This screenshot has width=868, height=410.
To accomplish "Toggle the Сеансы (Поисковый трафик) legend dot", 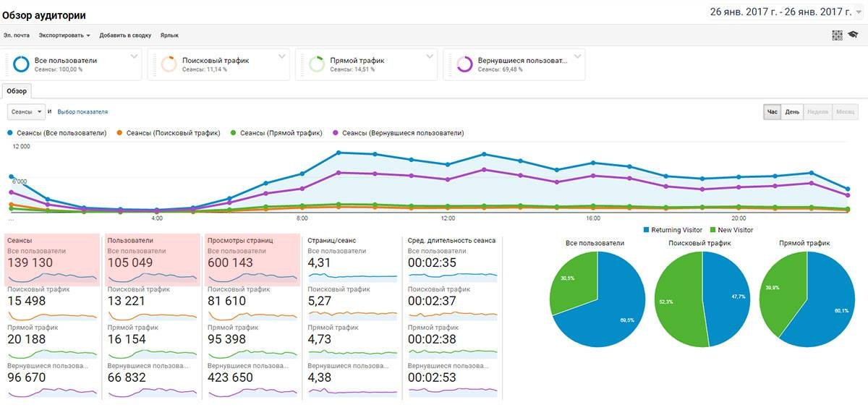I will point(120,133).
